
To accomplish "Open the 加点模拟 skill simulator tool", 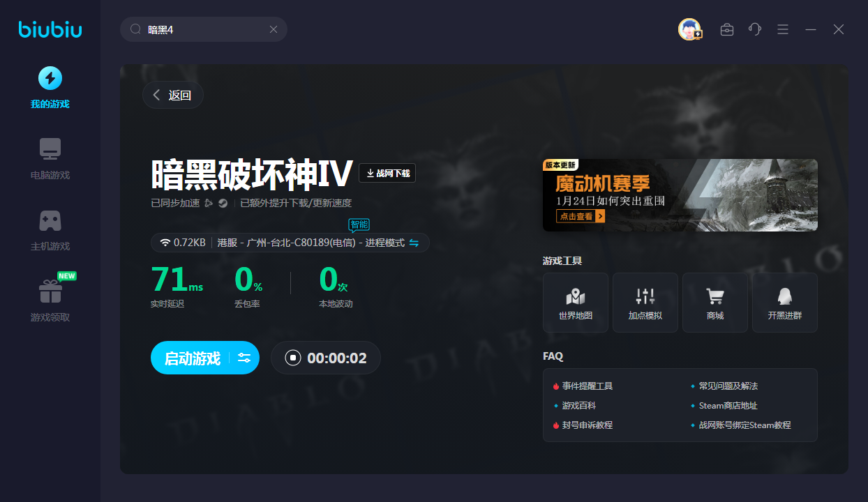I will (x=645, y=302).
